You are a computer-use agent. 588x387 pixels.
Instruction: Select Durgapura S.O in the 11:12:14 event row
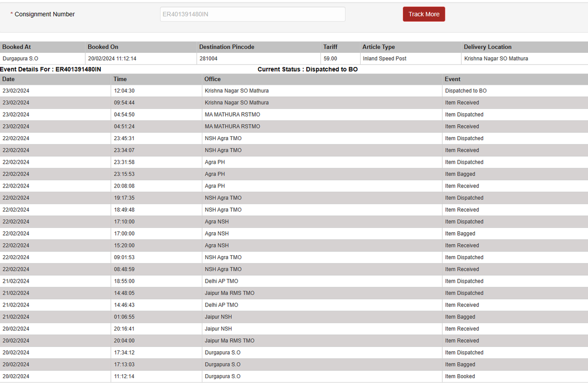click(x=222, y=376)
